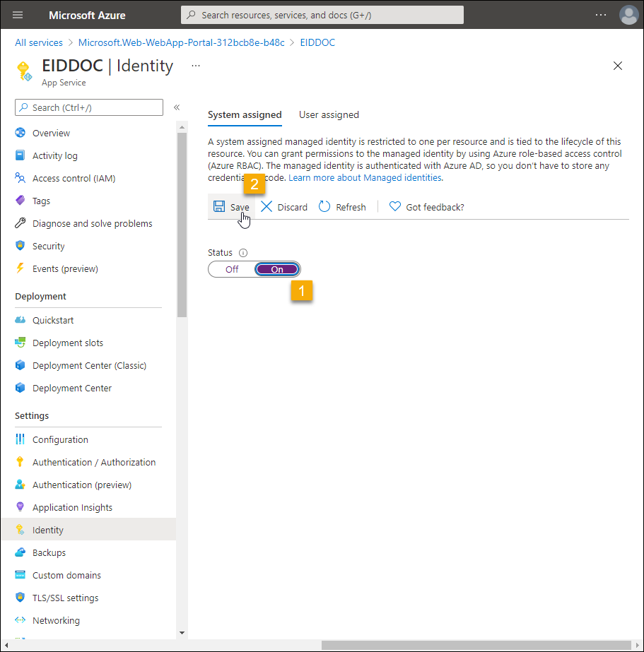Click the sidebar Search field
Viewport: 644px width, 652px height.
(x=89, y=107)
